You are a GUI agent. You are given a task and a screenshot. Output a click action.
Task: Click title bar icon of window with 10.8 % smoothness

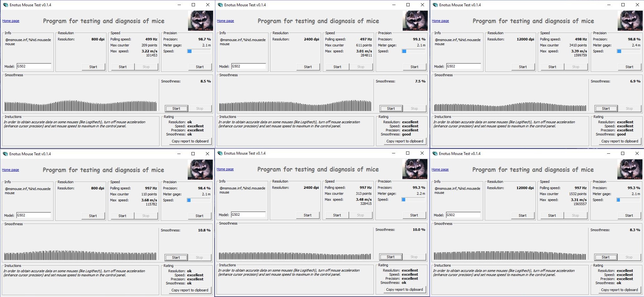5,154
